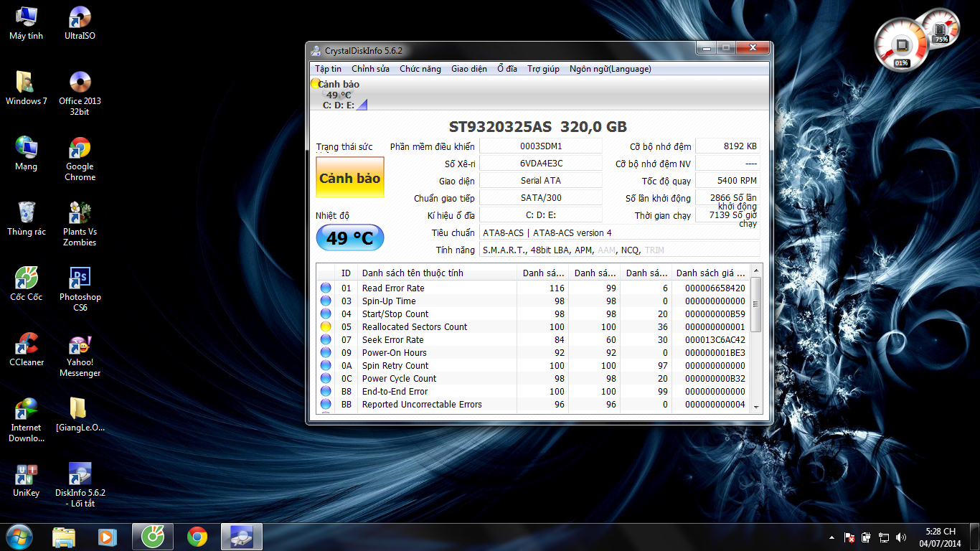
Task: Open the Tập tin menu
Action: point(328,69)
